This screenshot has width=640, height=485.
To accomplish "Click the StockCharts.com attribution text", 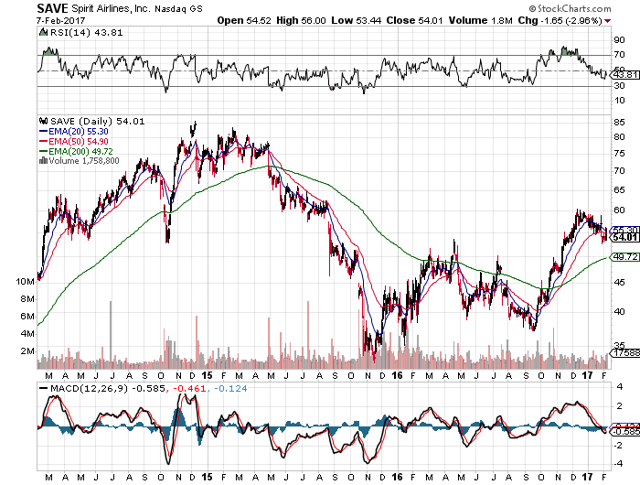I will pos(570,9).
